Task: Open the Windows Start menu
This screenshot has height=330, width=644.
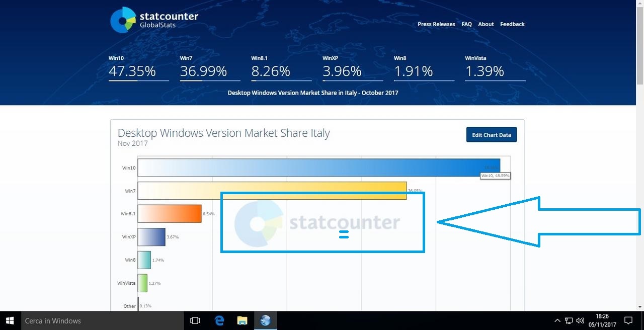Action: pos(10,320)
